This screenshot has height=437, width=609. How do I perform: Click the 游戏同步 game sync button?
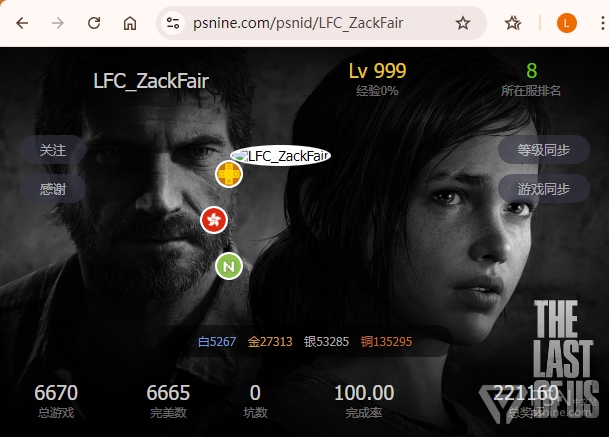544,189
